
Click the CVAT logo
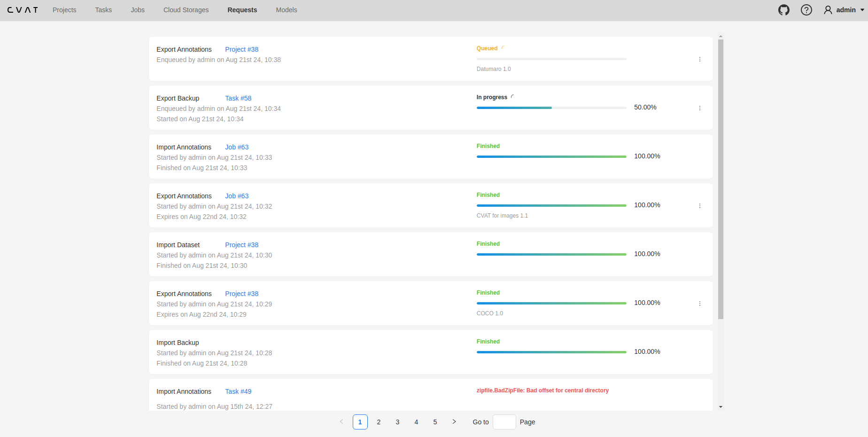pyautogui.click(x=23, y=10)
